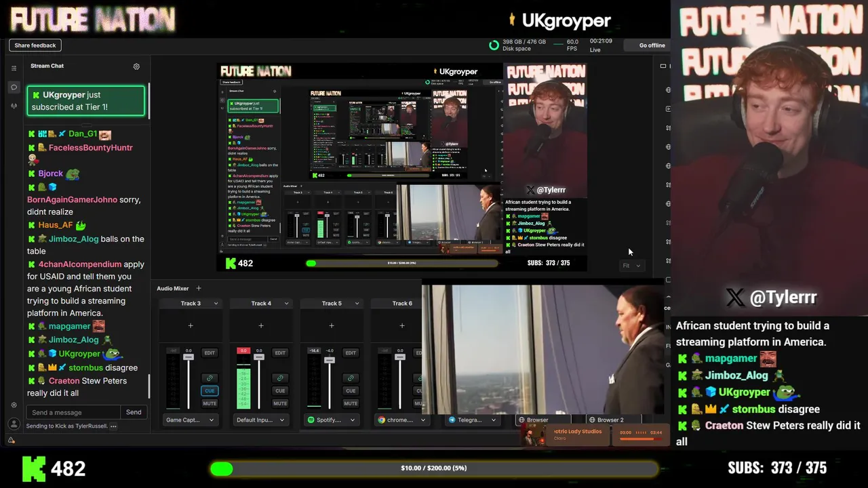The height and width of the screenshot is (488, 868).
Task: Mute Track 3
Action: pos(210,404)
